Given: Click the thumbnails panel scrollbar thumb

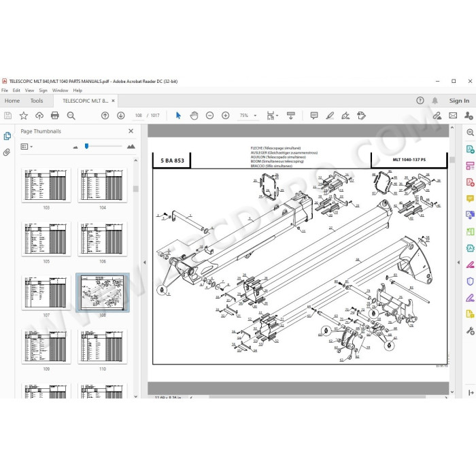Looking at the screenshot, I should (136, 189).
